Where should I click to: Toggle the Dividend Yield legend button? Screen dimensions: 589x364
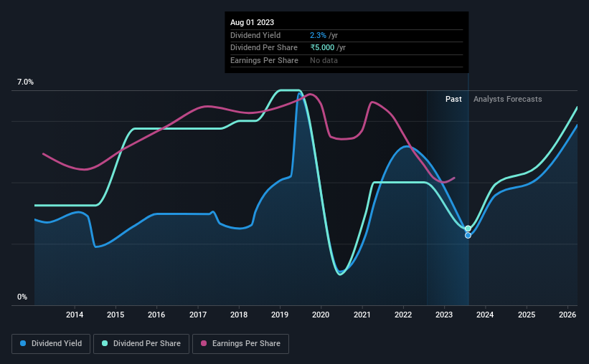(51, 344)
